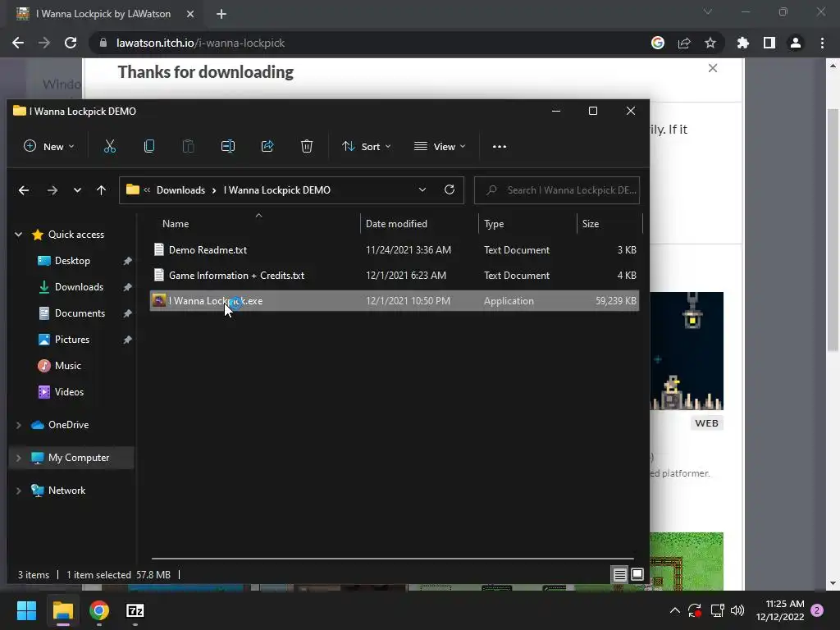Click the Delete trash icon in Explorer
Viewport: 840px width, 630px height.
tap(307, 146)
